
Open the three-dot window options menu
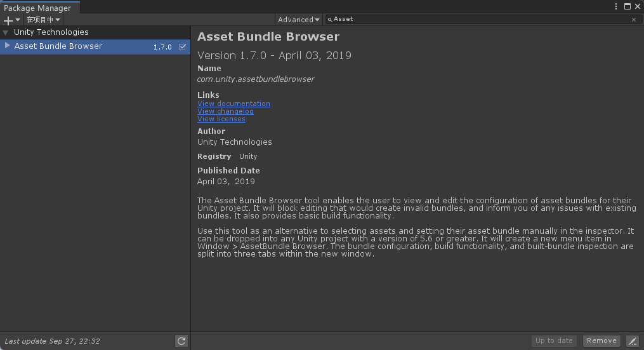tap(616, 6)
